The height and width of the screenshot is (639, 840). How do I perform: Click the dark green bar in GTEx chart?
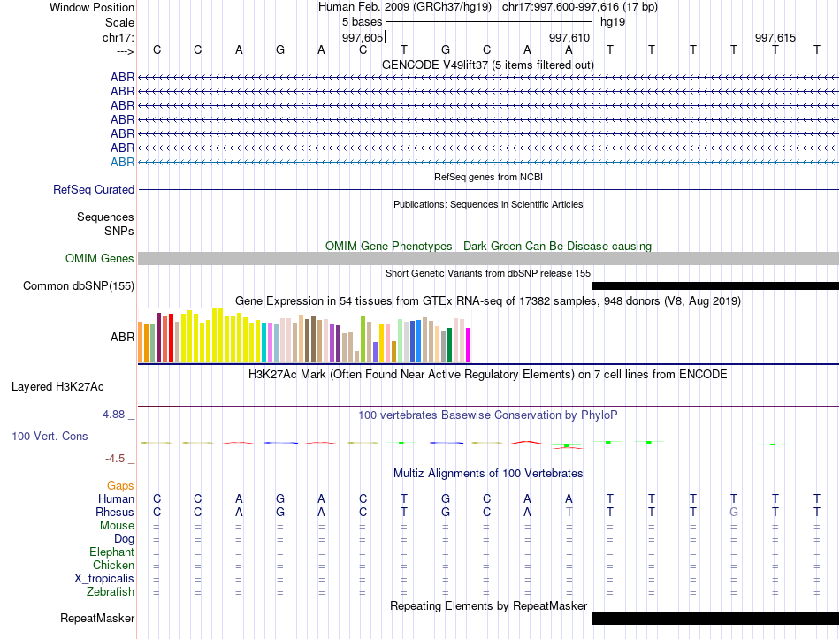449,346
